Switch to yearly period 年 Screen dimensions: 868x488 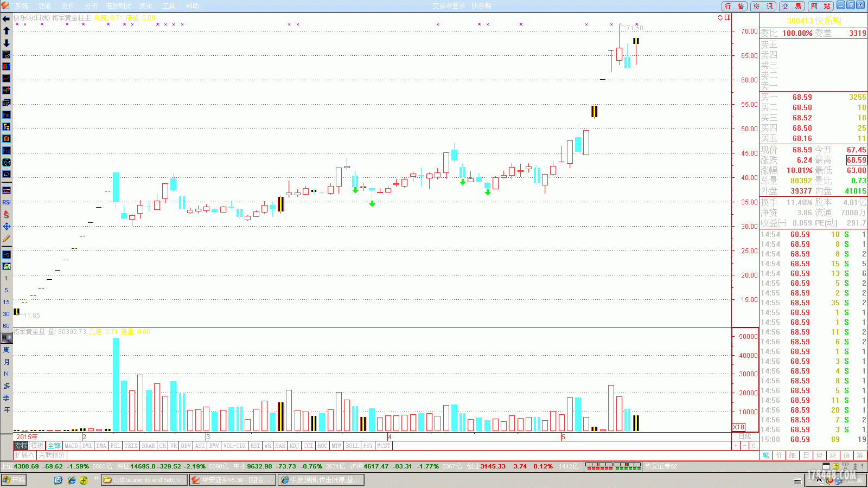[7, 409]
